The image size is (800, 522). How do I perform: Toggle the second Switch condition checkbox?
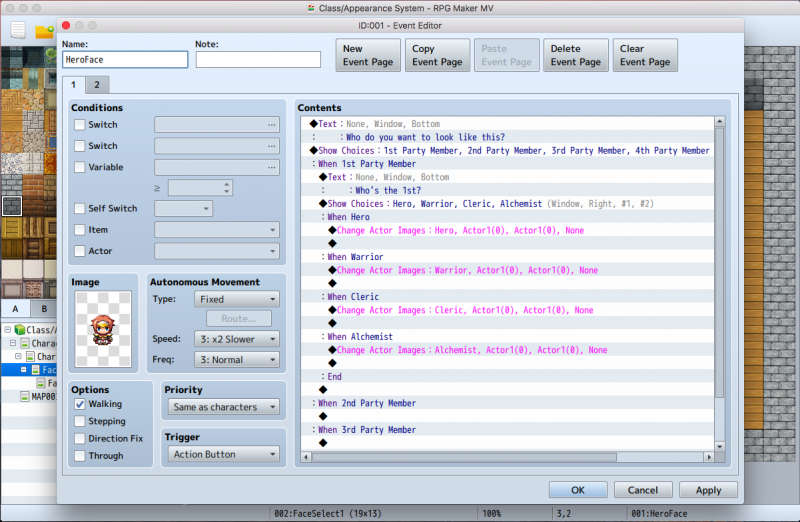(80, 146)
